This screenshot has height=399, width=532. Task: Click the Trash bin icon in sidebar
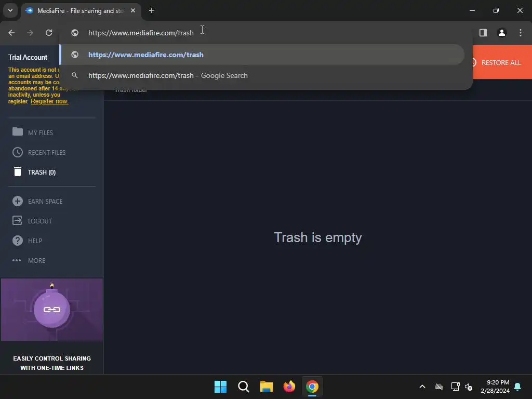pyautogui.click(x=18, y=171)
